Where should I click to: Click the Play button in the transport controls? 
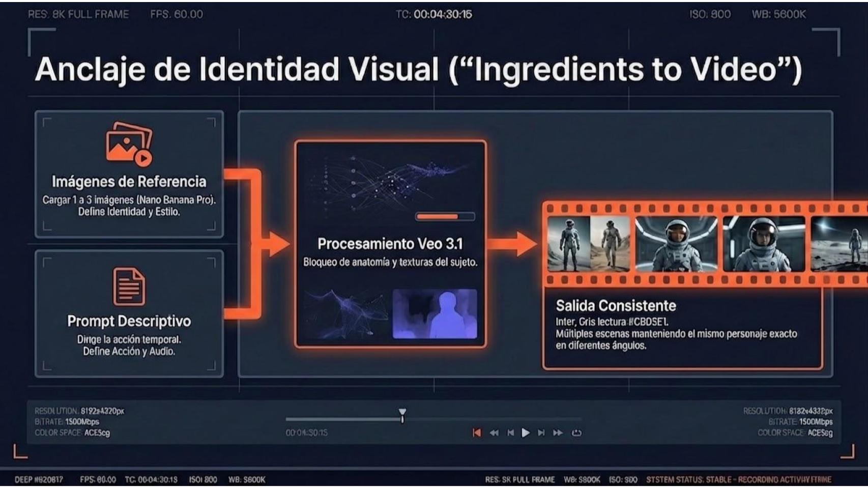[526, 433]
